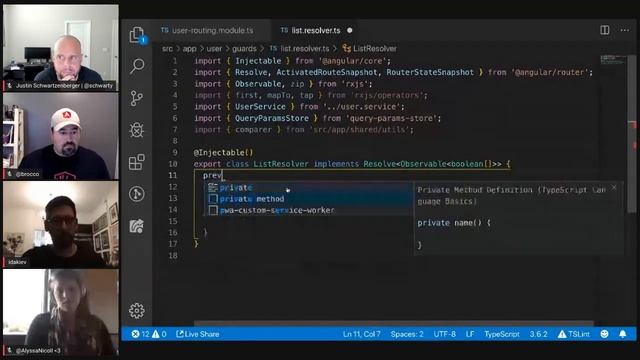This screenshot has width=640, height=360.
Task: Click 'ActivatedRouteSnapshot' in imports
Action: click(327, 72)
